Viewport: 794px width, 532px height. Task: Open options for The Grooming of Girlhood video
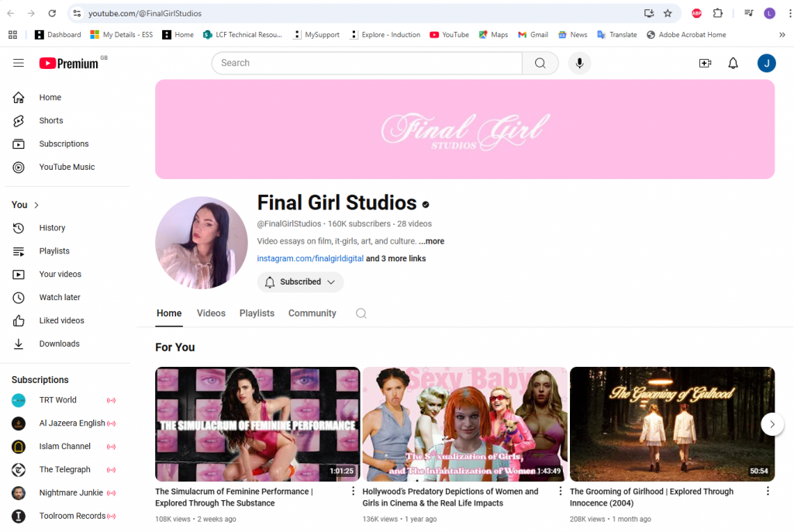768,492
